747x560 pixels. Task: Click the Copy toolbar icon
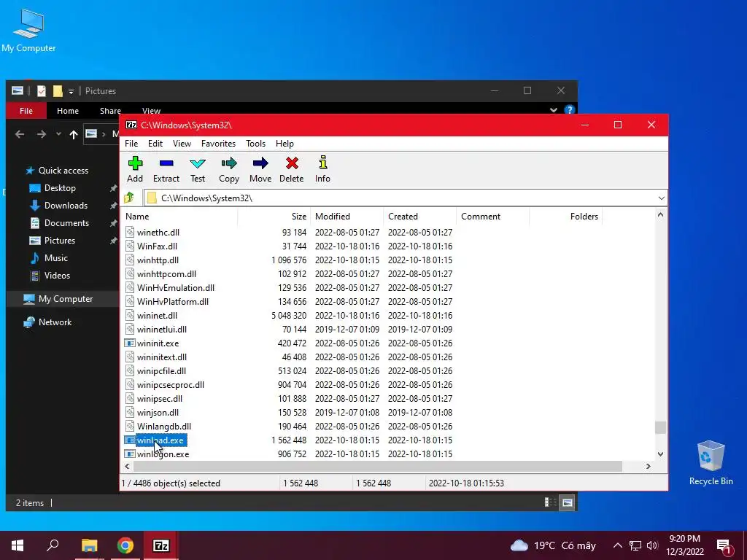click(x=228, y=169)
